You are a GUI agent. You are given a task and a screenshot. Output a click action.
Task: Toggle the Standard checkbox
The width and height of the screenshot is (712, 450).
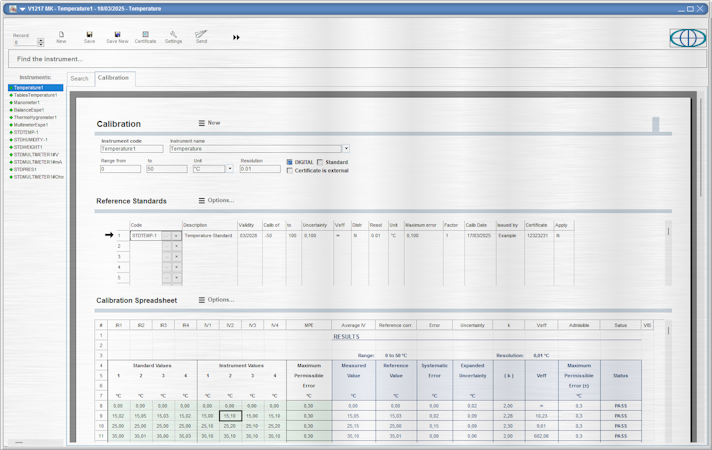click(x=320, y=162)
